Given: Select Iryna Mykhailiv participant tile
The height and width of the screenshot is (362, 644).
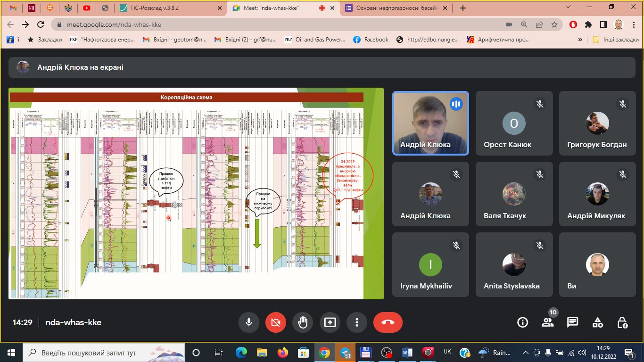Looking at the screenshot, I should (430, 264).
